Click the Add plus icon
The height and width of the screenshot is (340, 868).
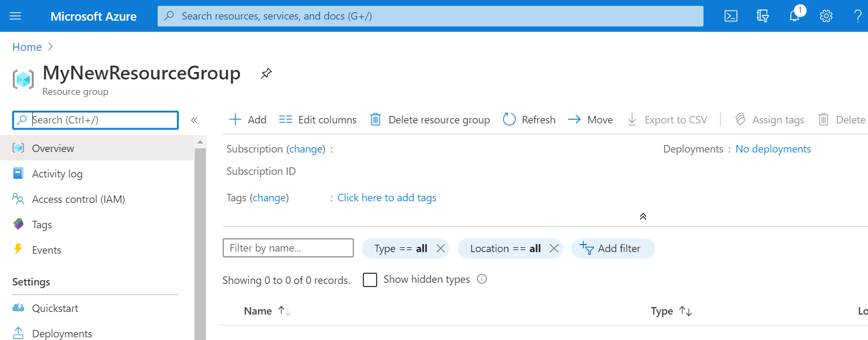click(x=235, y=120)
